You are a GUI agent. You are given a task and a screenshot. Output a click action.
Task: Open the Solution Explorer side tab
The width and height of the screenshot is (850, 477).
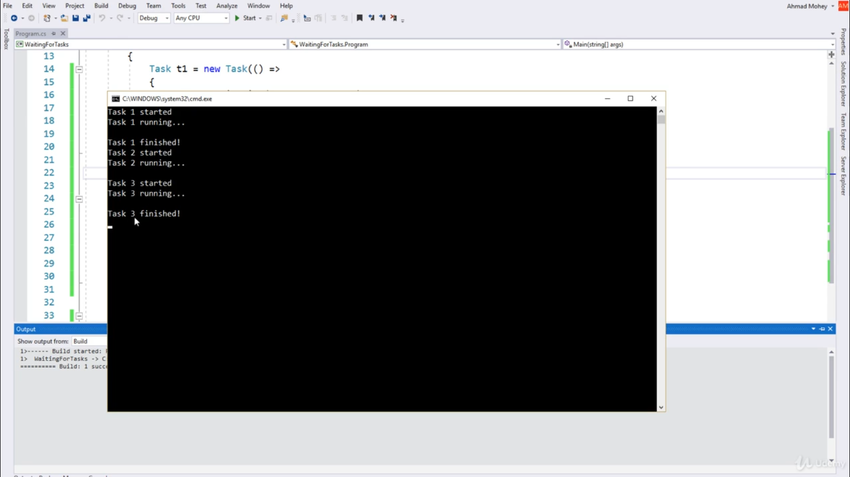click(843, 83)
